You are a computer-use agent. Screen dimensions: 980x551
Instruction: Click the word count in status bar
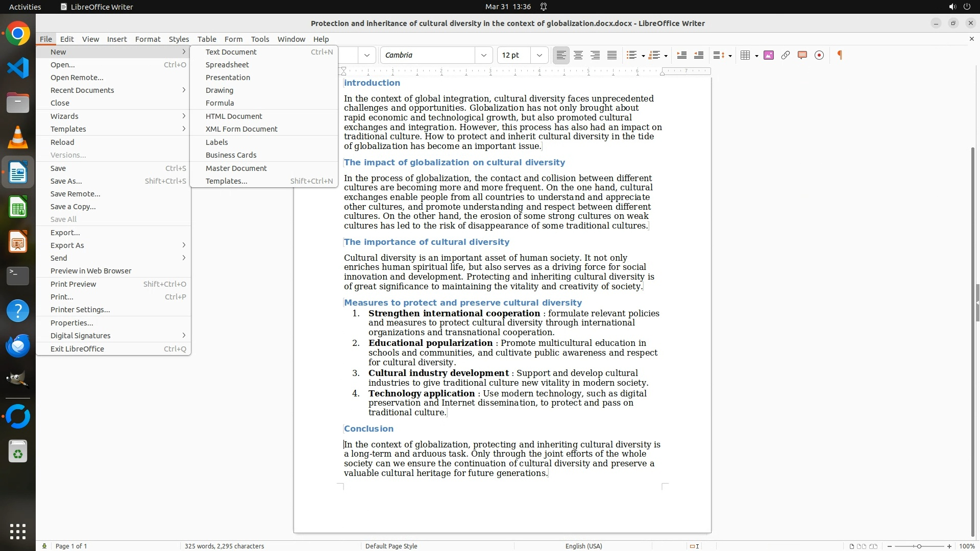pos(224,546)
